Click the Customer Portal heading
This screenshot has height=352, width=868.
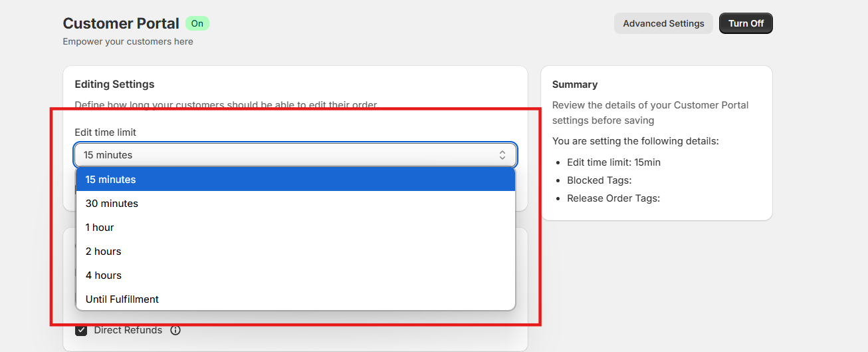pyautogui.click(x=121, y=23)
